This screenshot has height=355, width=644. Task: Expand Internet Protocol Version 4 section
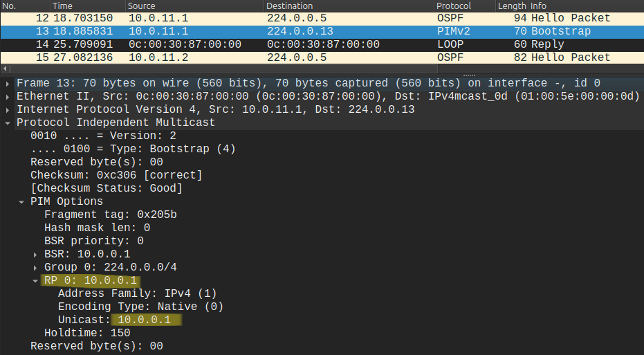coord(8,109)
